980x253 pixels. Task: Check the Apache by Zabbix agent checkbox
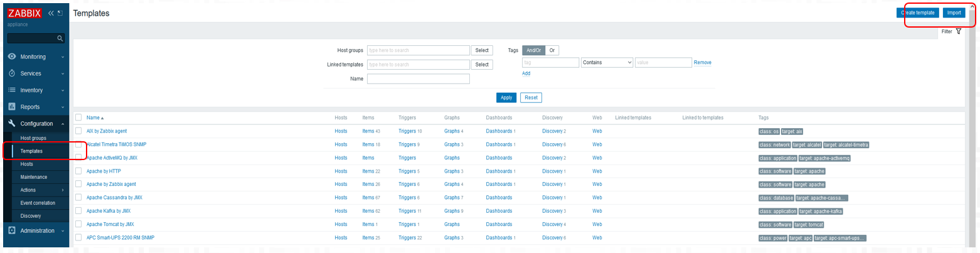[78, 184]
